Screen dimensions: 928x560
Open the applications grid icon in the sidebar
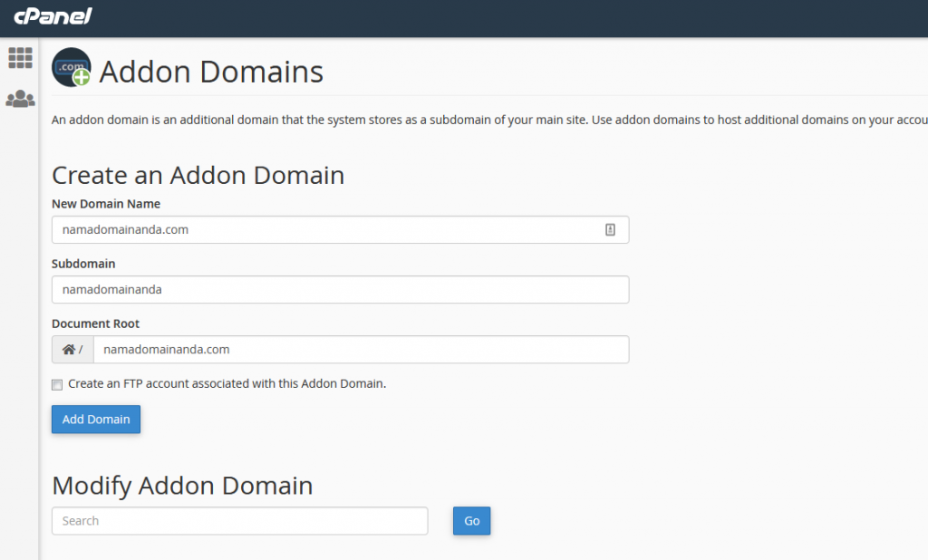[x=19, y=57]
